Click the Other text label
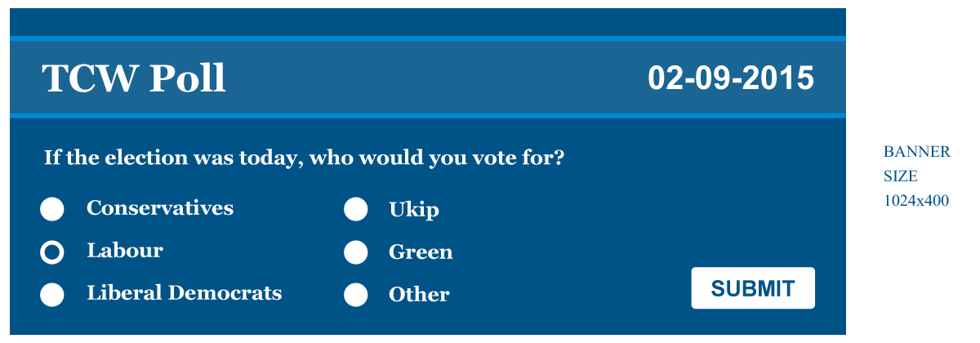Viewport: 980px width, 343px height. (x=419, y=295)
